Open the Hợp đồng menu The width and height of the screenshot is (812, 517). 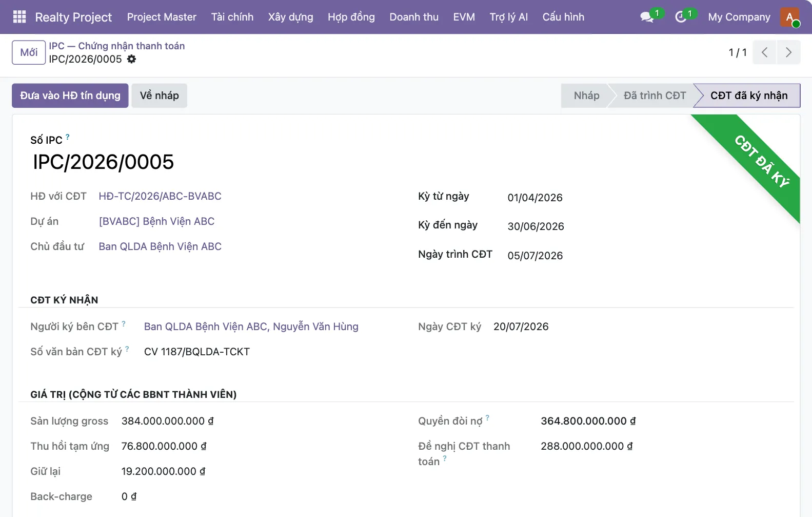click(x=351, y=17)
